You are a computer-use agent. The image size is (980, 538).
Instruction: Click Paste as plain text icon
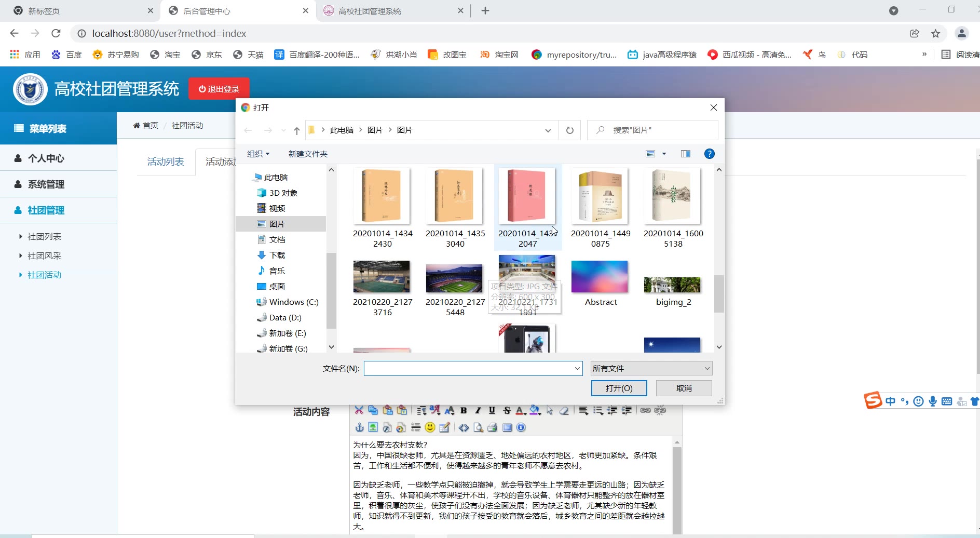click(402, 410)
